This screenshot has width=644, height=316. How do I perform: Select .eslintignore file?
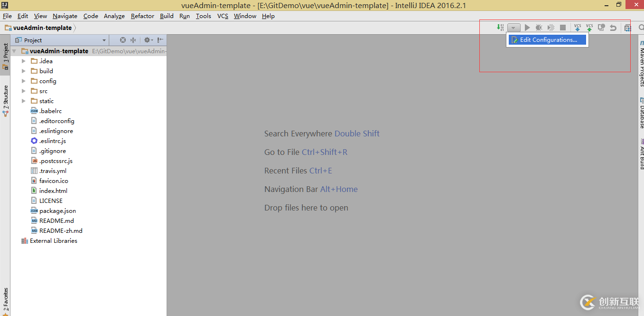[x=52, y=131]
